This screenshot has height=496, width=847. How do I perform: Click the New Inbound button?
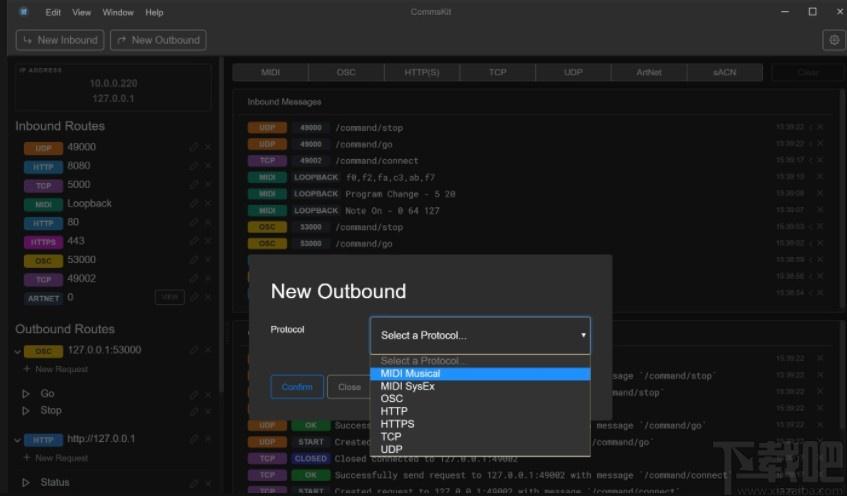[x=60, y=40]
